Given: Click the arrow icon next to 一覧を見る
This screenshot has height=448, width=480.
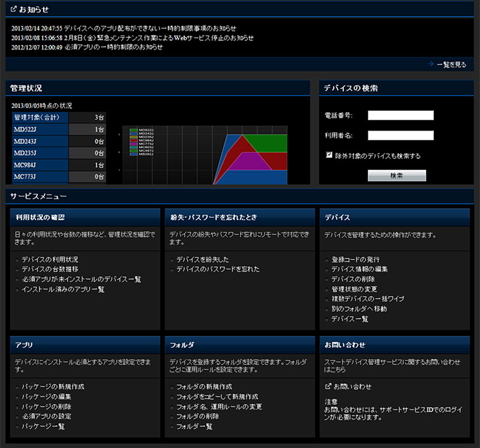Looking at the screenshot, I should 431,64.
